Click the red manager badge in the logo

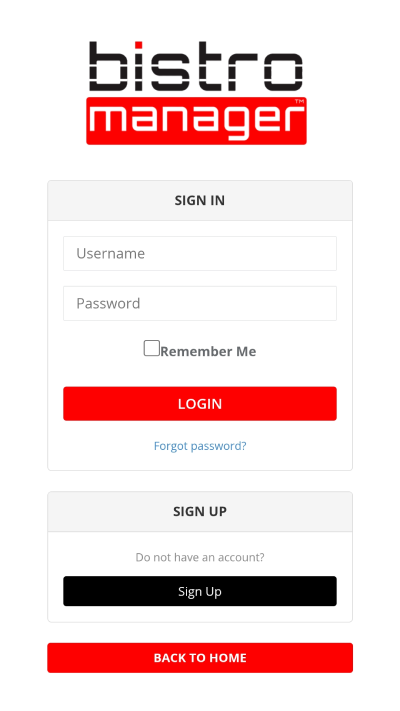tap(196, 121)
